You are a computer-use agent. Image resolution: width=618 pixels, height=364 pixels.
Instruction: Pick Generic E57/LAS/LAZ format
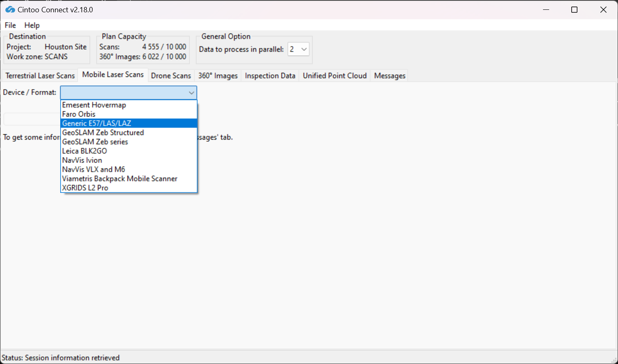(129, 123)
